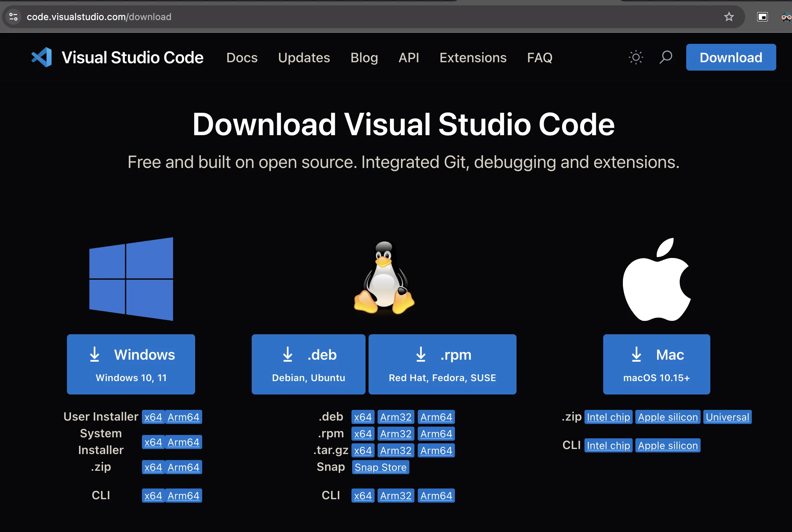Screen dimensions: 792x532
Task: Click the Apple logo image
Action: (657, 279)
